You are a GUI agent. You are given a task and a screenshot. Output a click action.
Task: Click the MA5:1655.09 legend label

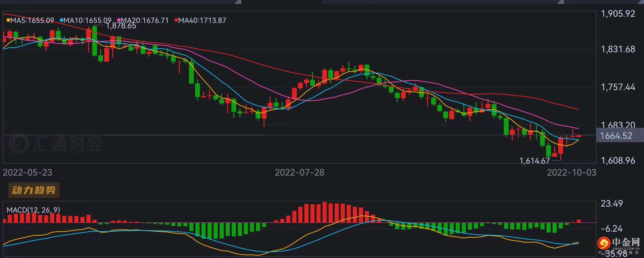(x=32, y=20)
